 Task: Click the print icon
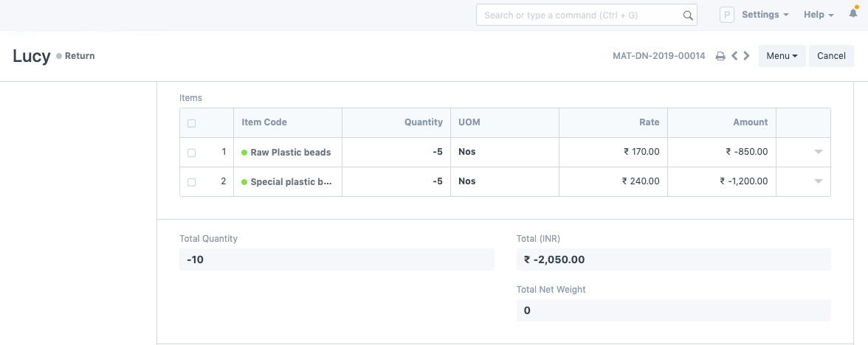coord(720,56)
